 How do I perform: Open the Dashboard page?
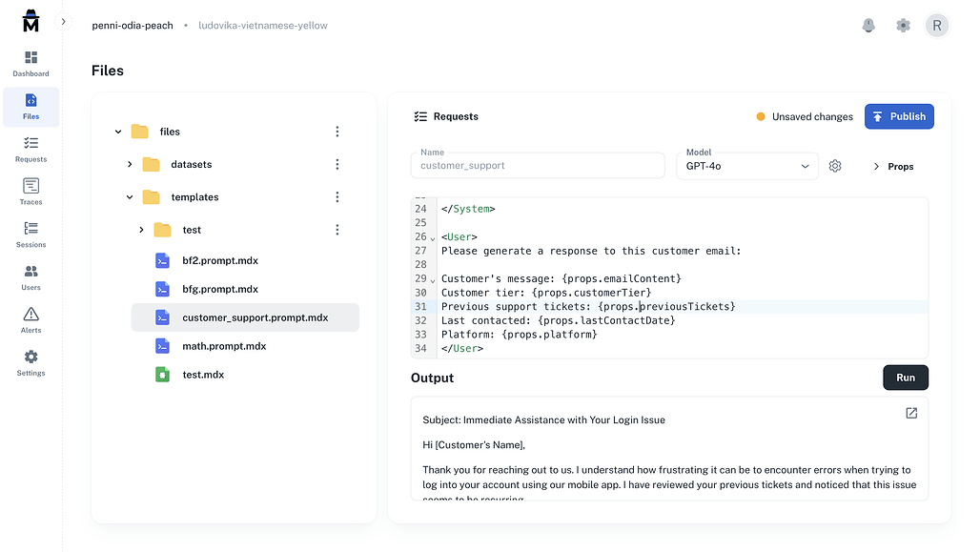pyautogui.click(x=31, y=65)
